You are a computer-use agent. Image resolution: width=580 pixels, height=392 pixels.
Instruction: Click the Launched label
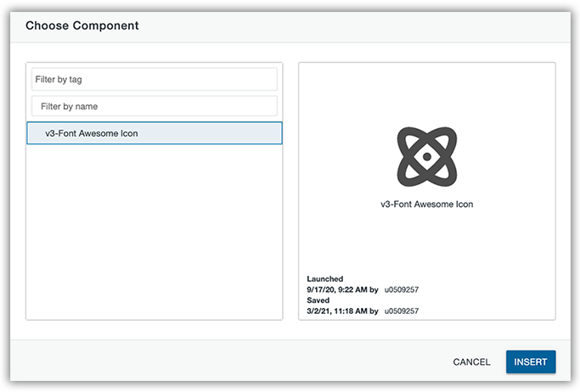point(324,279)
